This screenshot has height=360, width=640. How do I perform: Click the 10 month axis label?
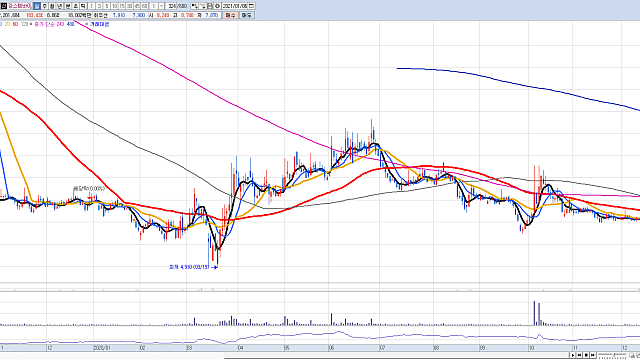pyautogui.click(x=531, y=348)
